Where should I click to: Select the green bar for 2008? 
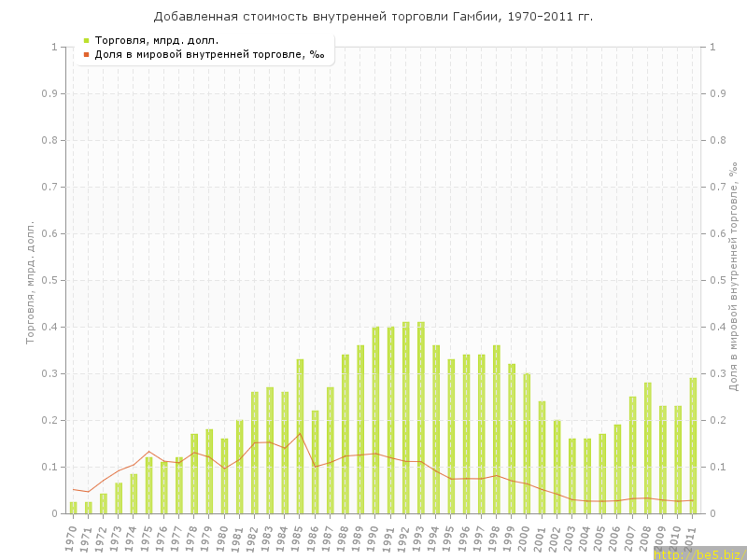click(647, 448)
